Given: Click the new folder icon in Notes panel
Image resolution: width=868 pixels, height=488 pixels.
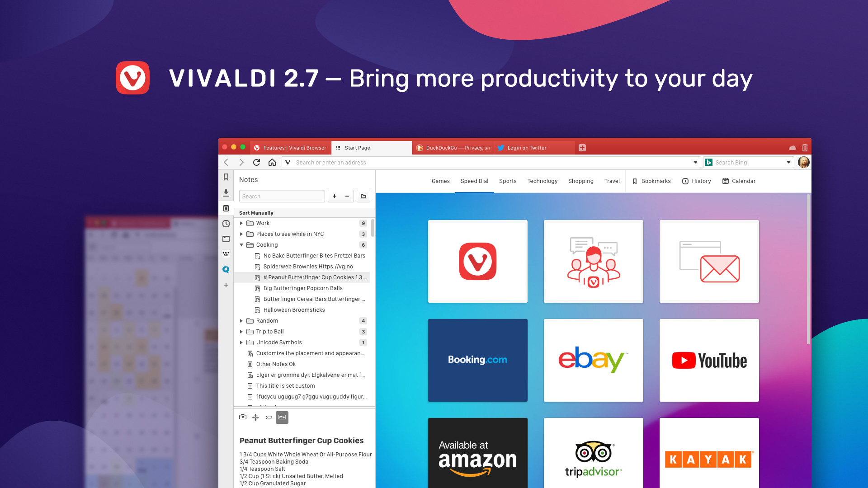Looking at the screenshot, I should pos(363,196).
